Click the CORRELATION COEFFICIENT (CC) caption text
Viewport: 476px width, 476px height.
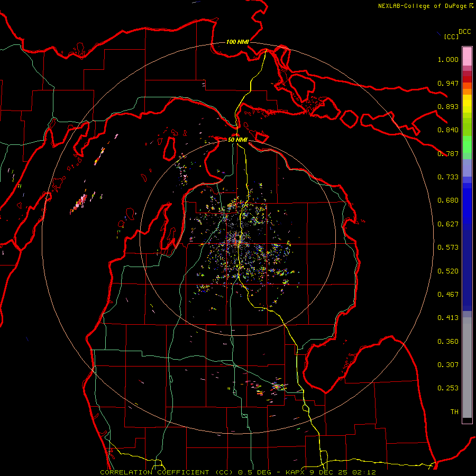pos(167,472)
